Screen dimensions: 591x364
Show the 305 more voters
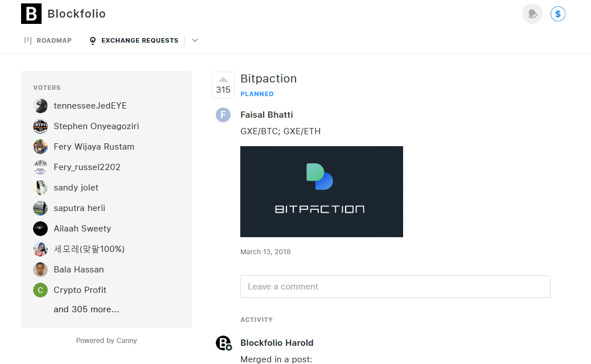click(x=87, y=309)
